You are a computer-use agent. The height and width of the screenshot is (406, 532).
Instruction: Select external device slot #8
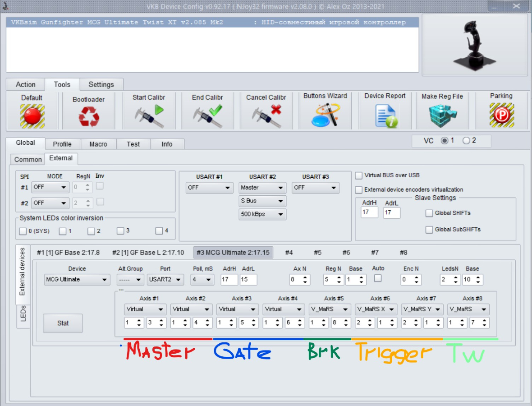tap(404, 253)
